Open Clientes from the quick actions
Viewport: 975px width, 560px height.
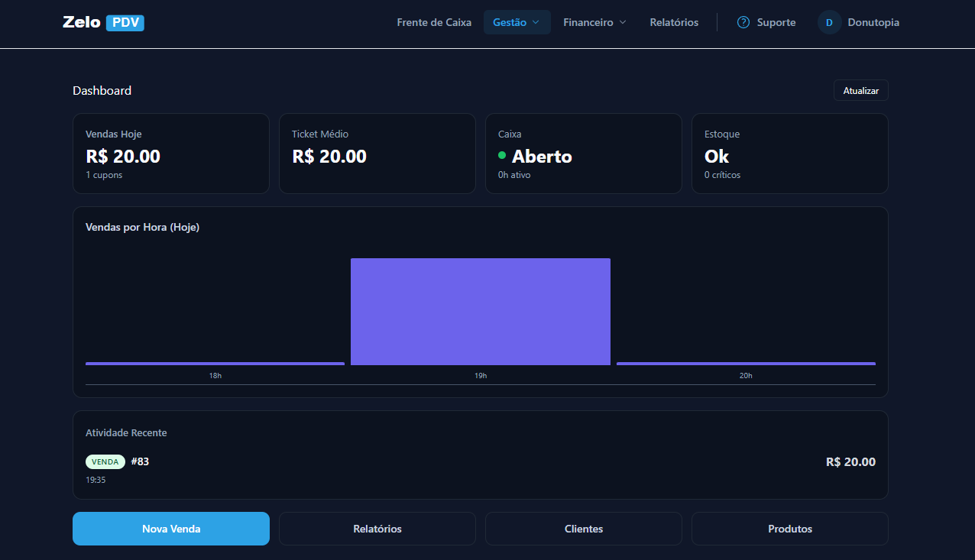(x=583, y=528)
